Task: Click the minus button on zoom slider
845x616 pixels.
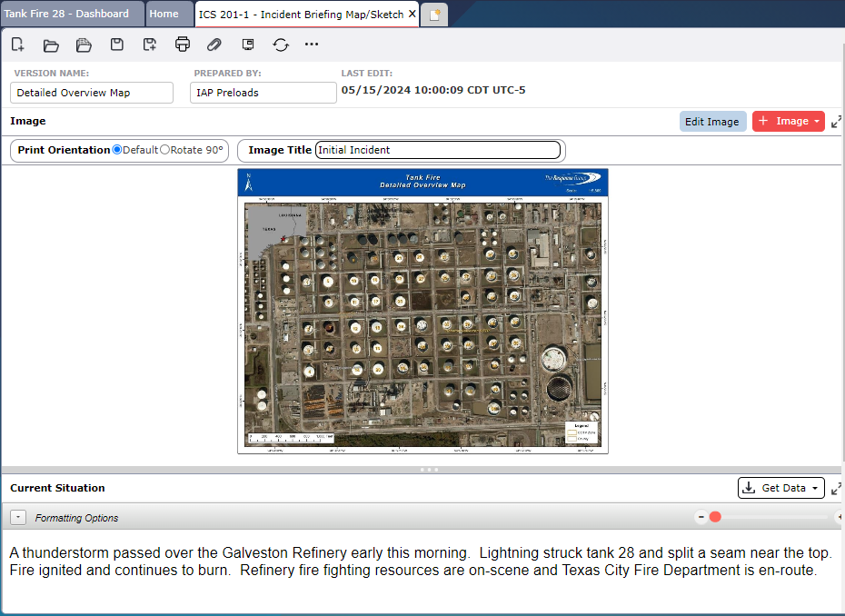Action: pyautogui.click(x=701, y=517)
